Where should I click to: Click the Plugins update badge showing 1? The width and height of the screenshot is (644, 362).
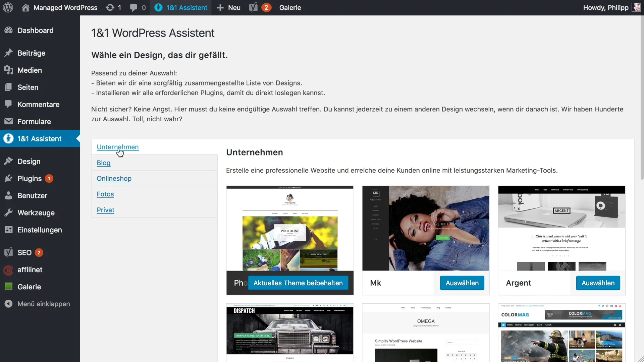49,179
